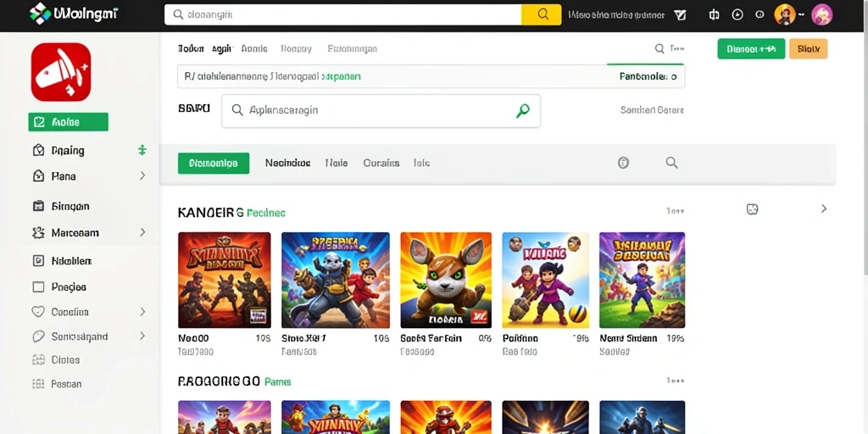Open the Seeha Farfain fox game thumbnail
The width and height of the screenshot is (868, 434).
click(446, 280)
